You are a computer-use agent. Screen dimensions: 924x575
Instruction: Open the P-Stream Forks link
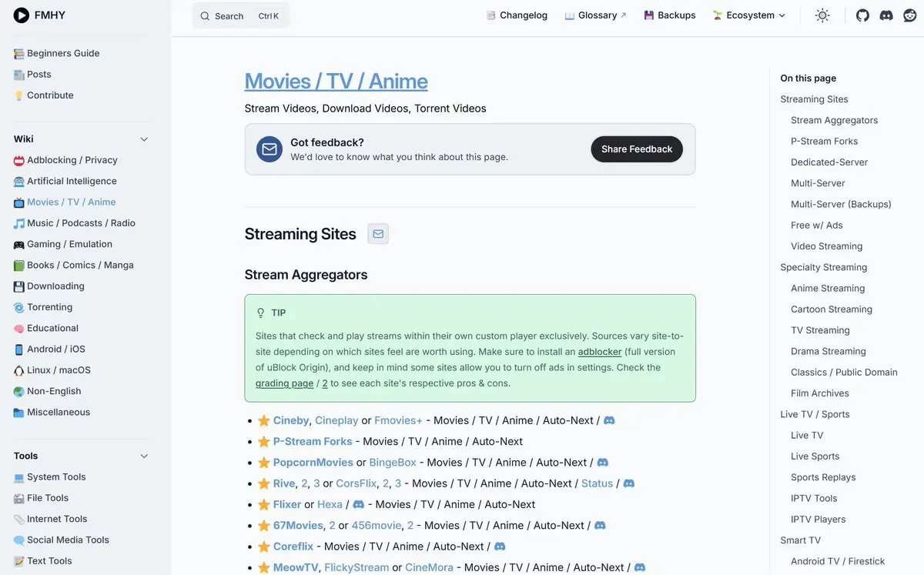click(x=313, y=442)
